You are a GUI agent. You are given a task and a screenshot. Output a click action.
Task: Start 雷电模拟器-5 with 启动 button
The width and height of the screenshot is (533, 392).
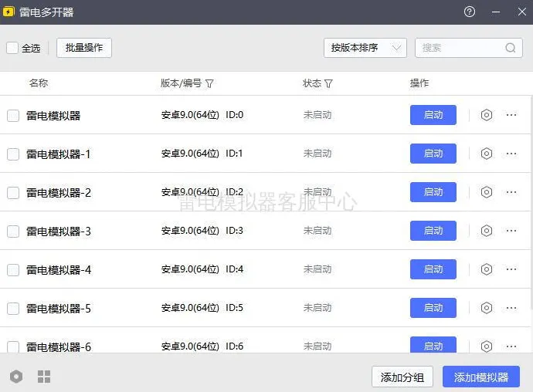coord(433,308)
